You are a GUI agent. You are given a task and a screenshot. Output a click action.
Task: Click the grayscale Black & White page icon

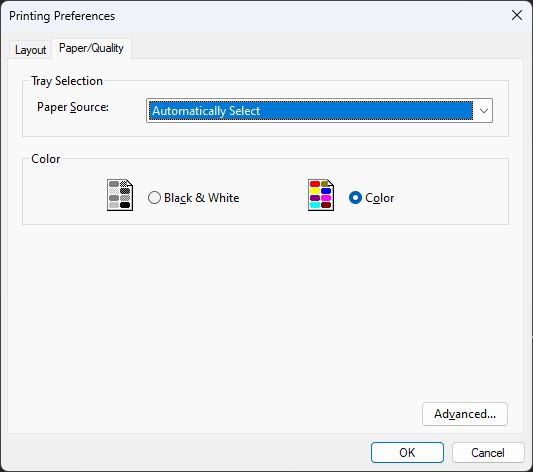[120, 195]
